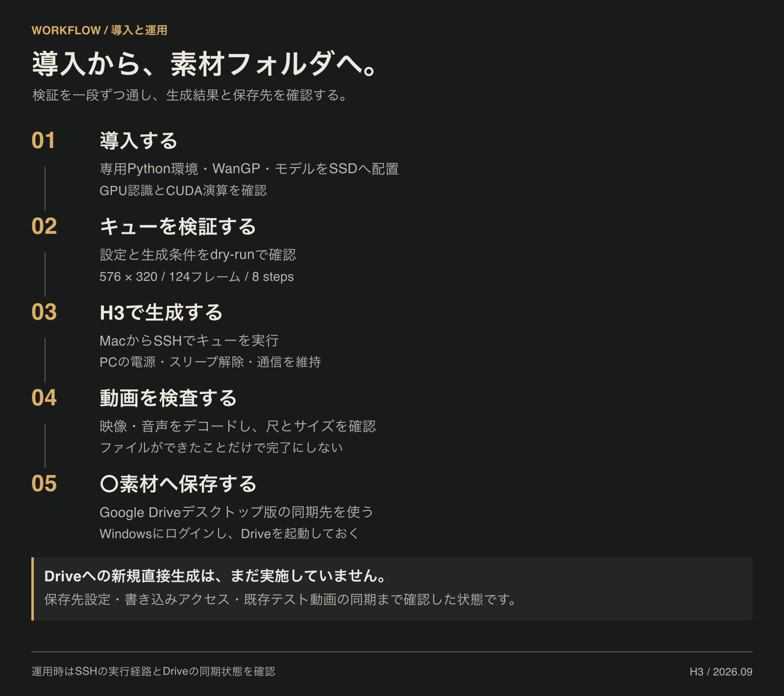Click the line '専用Python環境・WanGP・モデルをSSDへ配置'

249,169
